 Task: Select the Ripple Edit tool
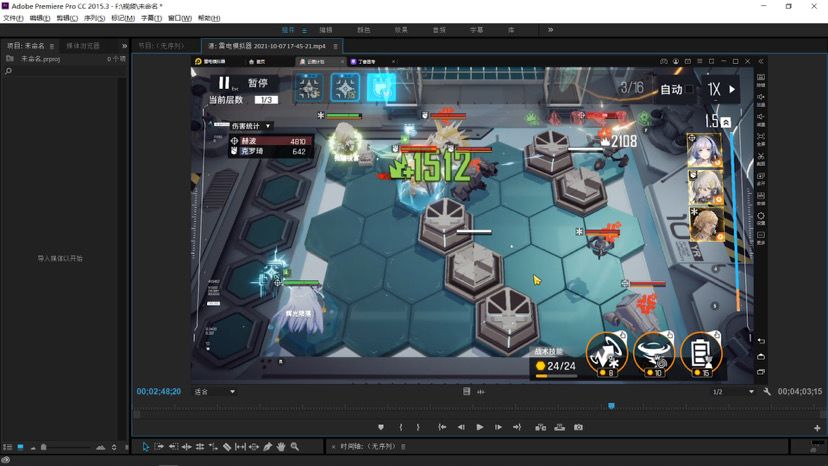[186, 446]
